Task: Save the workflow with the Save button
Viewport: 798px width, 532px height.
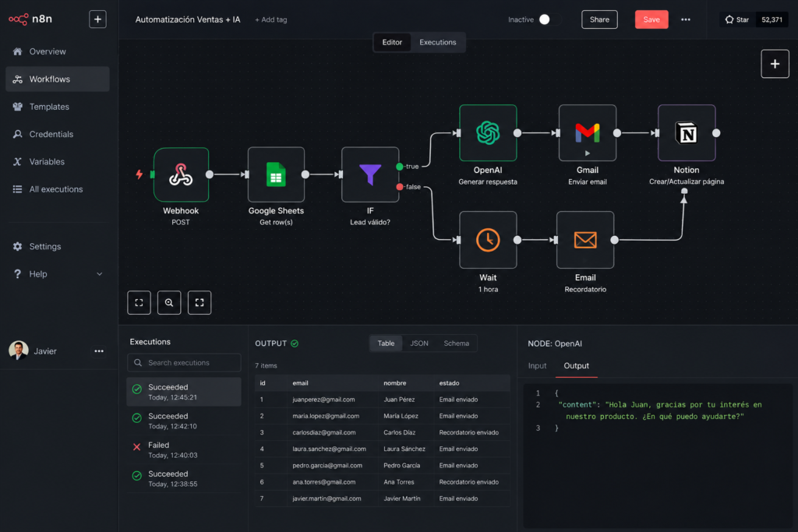Action: click(651, 19)
